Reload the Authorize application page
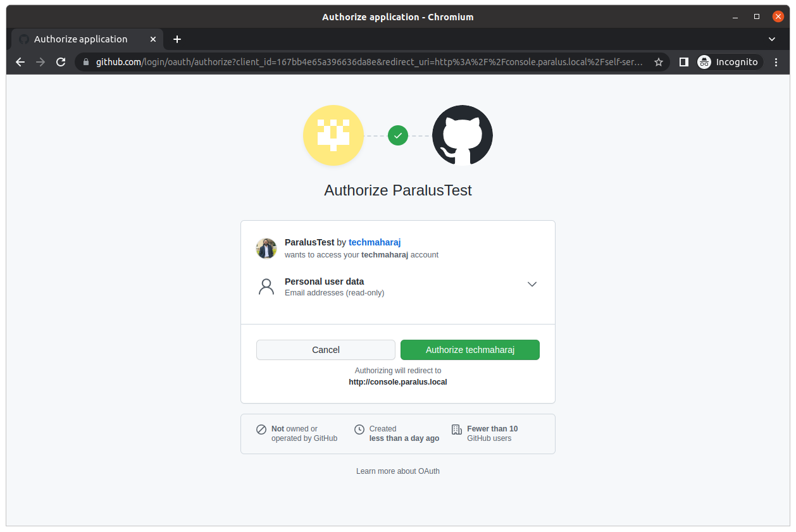796x532 pixels. [x=61, y=62]
